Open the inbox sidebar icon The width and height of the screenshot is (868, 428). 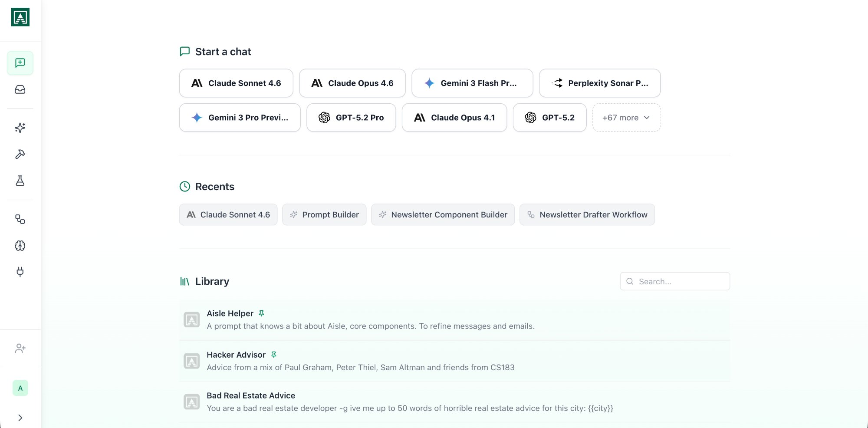20,89
